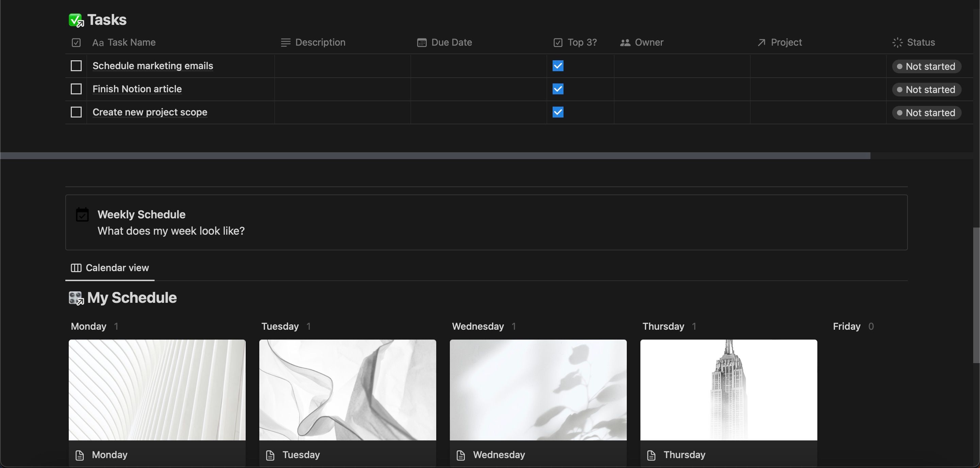This screenshot has width=980, height=468.
Task: Click the Tuesday card page icon
Action: pos(270,455)
